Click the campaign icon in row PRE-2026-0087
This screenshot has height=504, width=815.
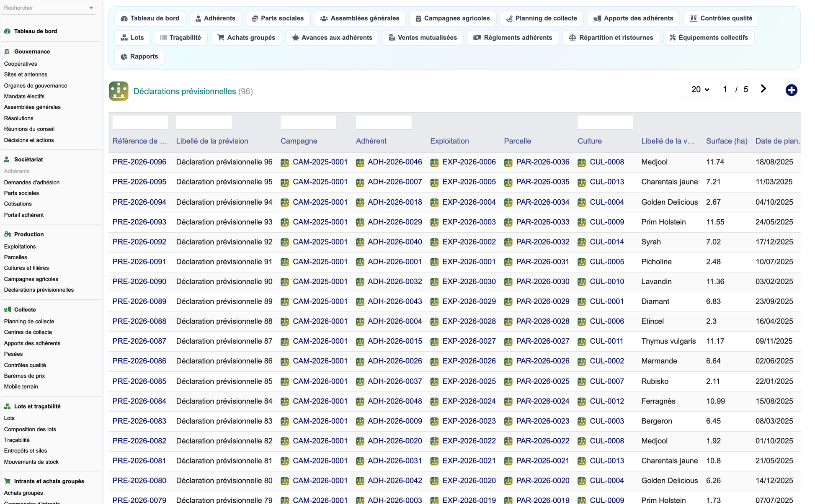(285, 342)
